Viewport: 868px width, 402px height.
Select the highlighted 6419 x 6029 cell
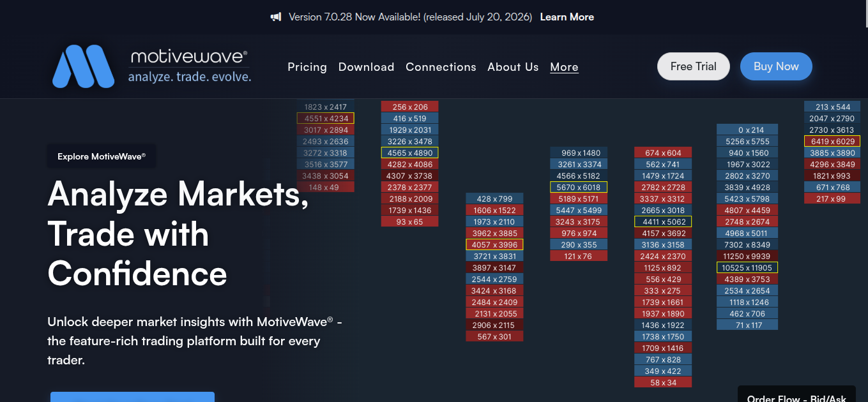pos(832,141)
